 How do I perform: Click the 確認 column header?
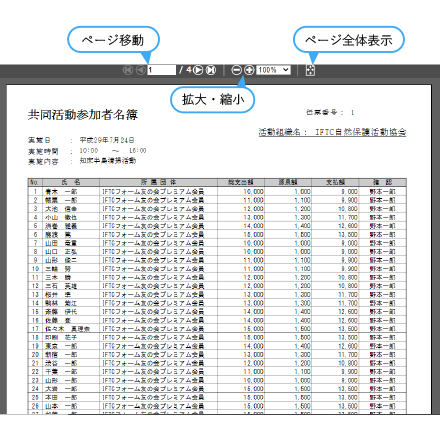383,182
